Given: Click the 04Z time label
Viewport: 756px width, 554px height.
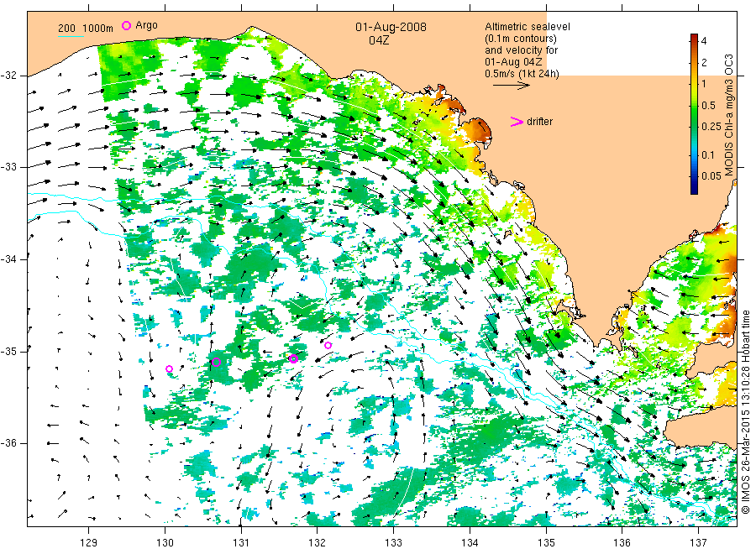Looking at the screenshot, I should [x=379, y=40].
